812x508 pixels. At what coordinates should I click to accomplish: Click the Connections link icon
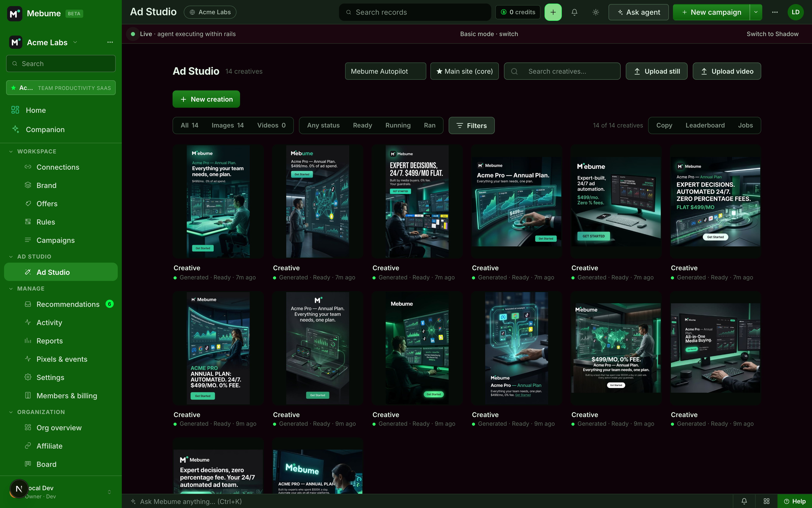28,167
